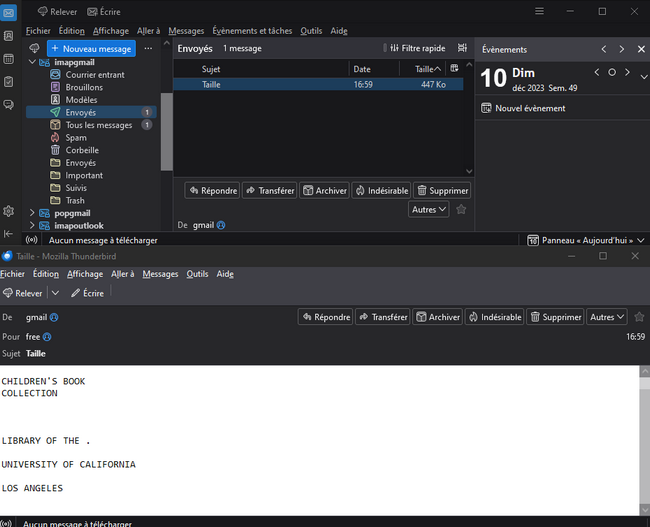The width and height of the screenshot is (650, 527).
Task: Expand the mini calendar chevron
Action: (643, 77)
